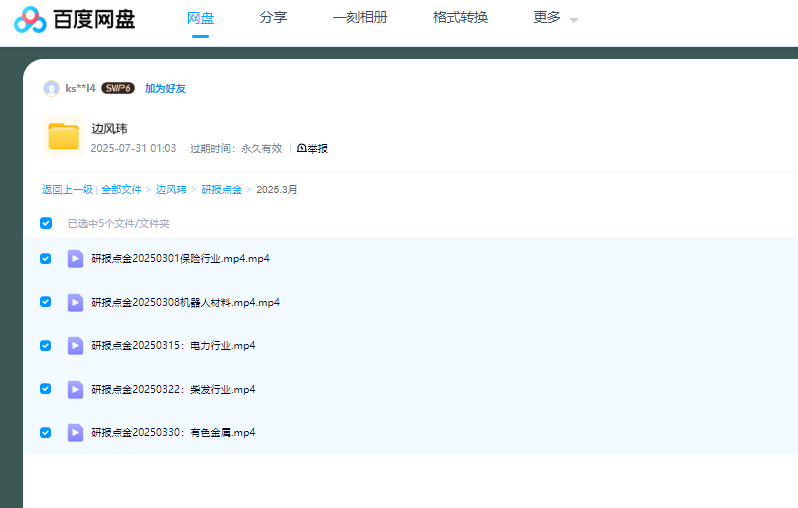Click the video icon for 柴发行业 file

75,389
